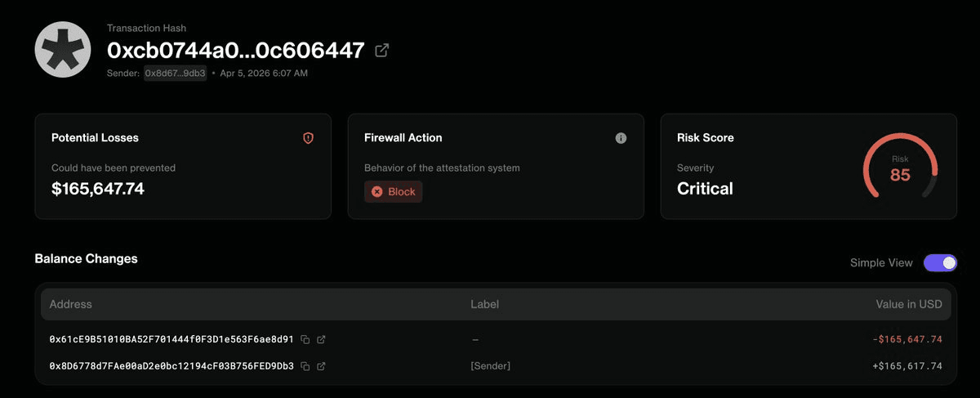Click the Value in USD column header
This screenshot has height=398, width=980.
pyautogui.click(x=909, y=304)
